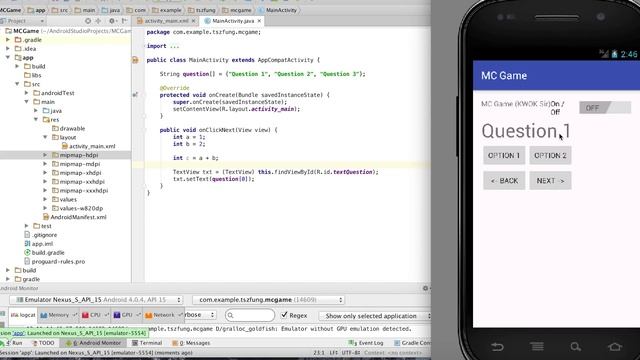
Task: Close the activity_main.xml editor tab
Action: point(193,21)
